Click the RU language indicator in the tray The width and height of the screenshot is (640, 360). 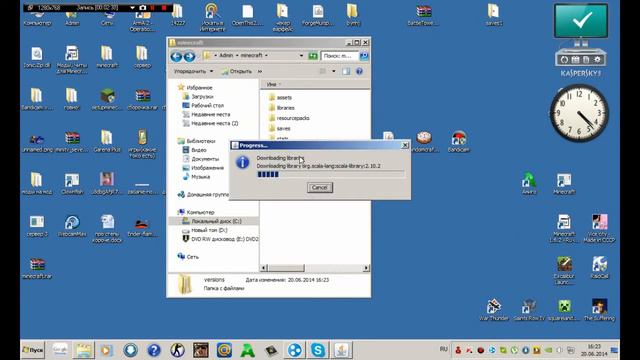click(x=444, y=349)
